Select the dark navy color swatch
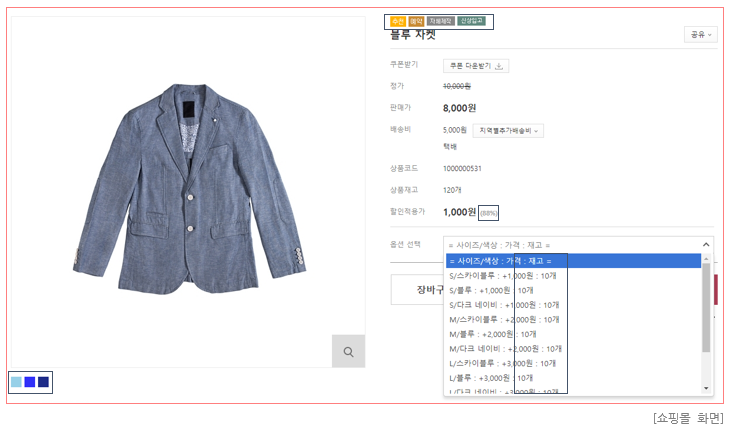 (x=43, y=382)
